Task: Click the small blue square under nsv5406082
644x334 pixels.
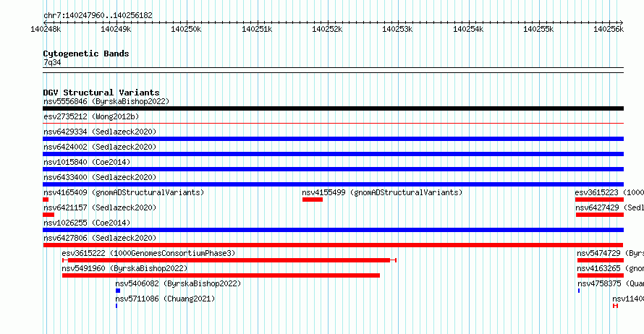Action: point(118,291)
